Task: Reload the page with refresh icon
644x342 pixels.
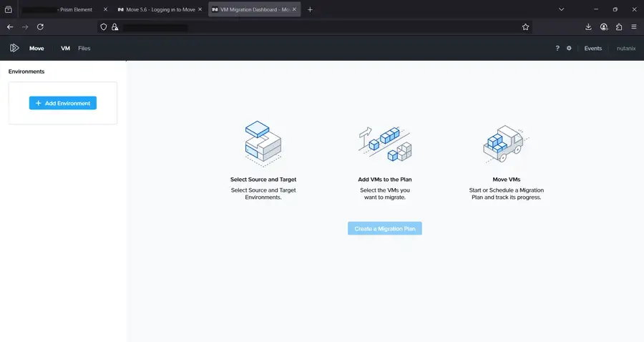Action: [x=40, y=26]
